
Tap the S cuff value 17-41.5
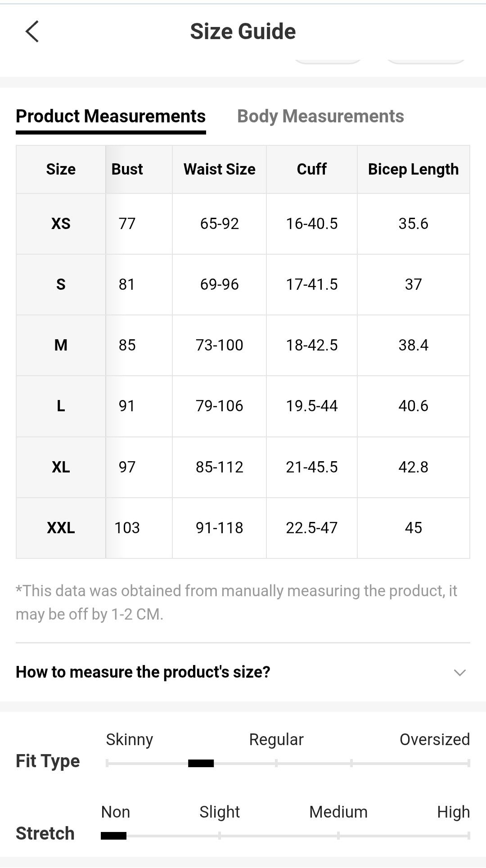[311, 284]
